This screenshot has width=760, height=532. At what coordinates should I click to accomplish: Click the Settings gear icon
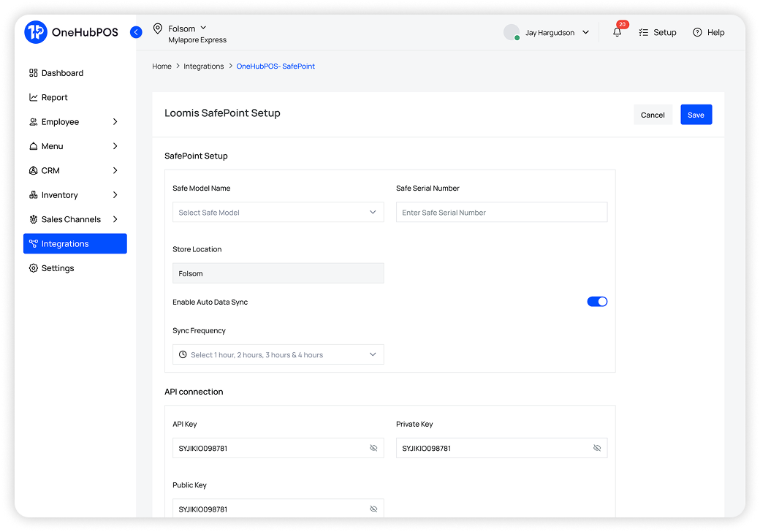34,268
